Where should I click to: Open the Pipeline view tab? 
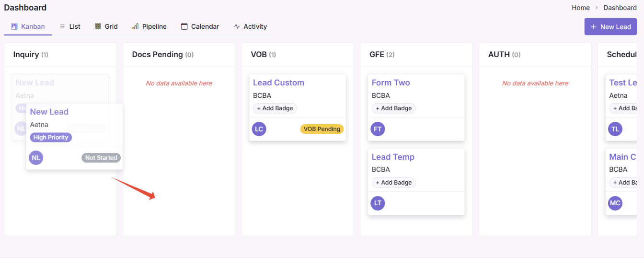click(x=149, y=26)
